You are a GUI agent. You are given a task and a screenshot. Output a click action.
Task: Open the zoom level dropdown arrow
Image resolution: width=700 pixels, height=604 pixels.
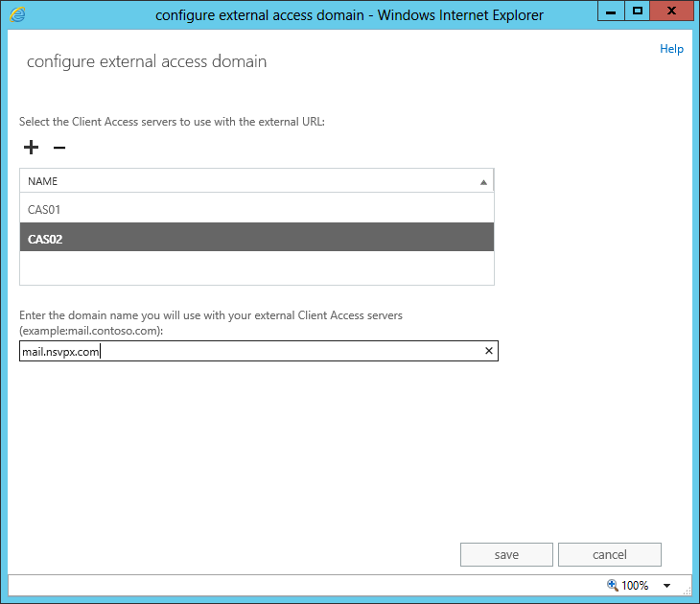coord(666,586)
